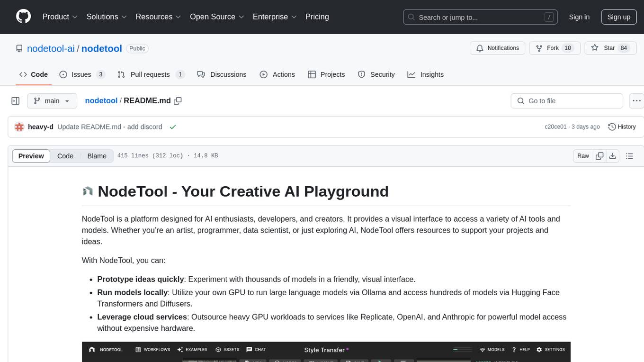Switch to the Pull requests tab
Screen dimensions: 644x362
pyautogui.click(x=151, y=74)
